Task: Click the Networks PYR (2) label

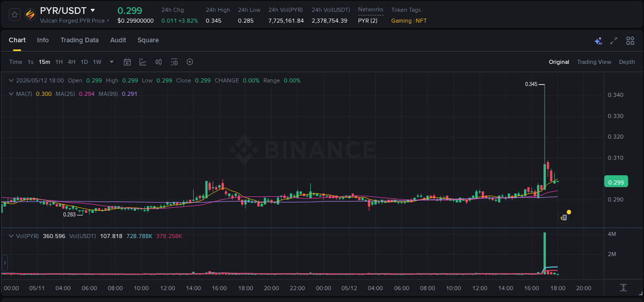Action: 367,21
